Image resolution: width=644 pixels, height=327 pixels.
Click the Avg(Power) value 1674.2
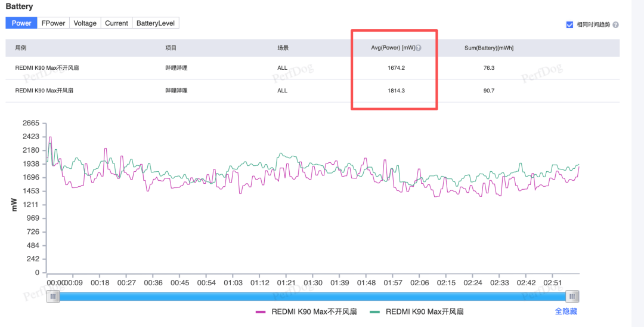point(396,68)
